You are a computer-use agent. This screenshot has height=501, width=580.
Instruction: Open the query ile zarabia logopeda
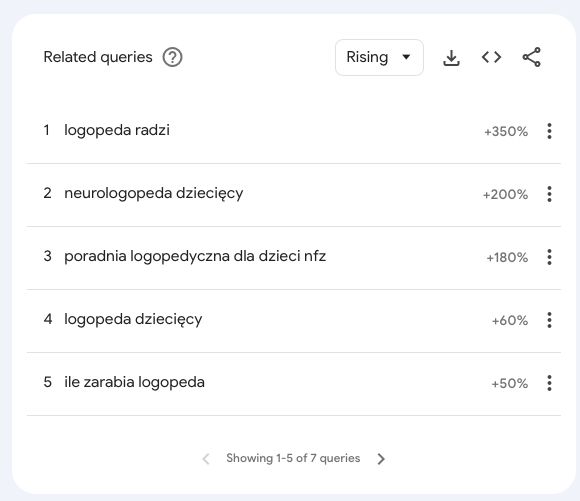(x=134, y=382)
